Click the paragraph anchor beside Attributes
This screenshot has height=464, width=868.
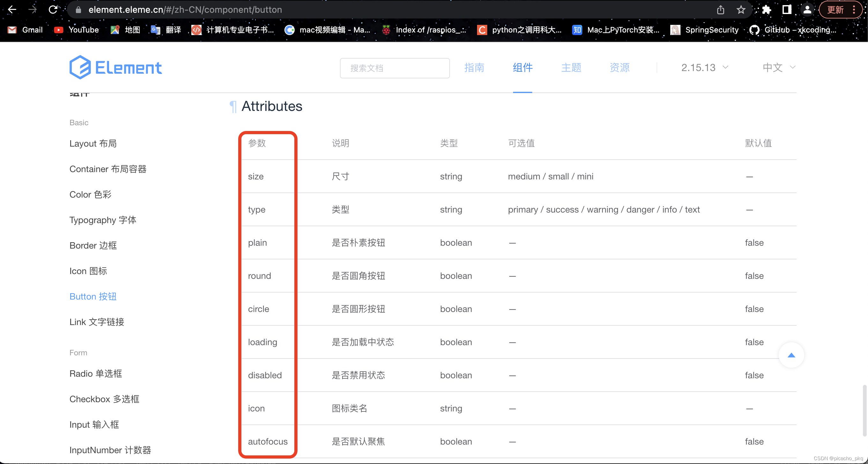point(233,107)
